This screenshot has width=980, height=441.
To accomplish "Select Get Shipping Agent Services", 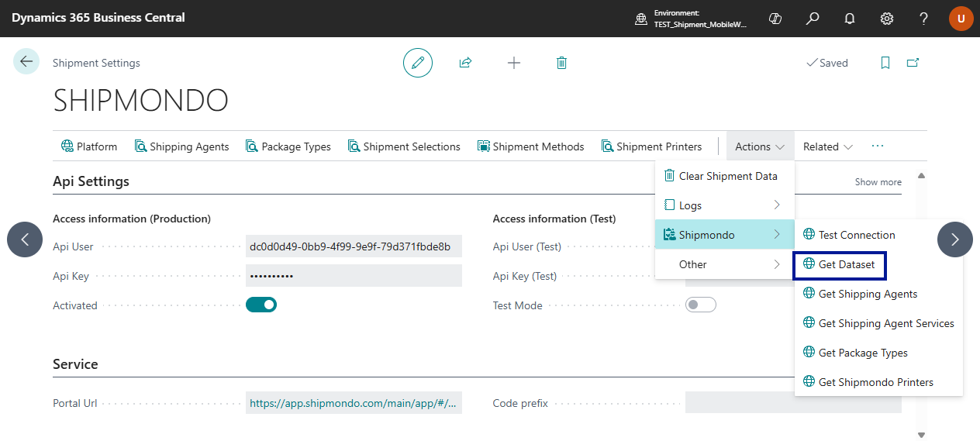I will click(878, 323).
